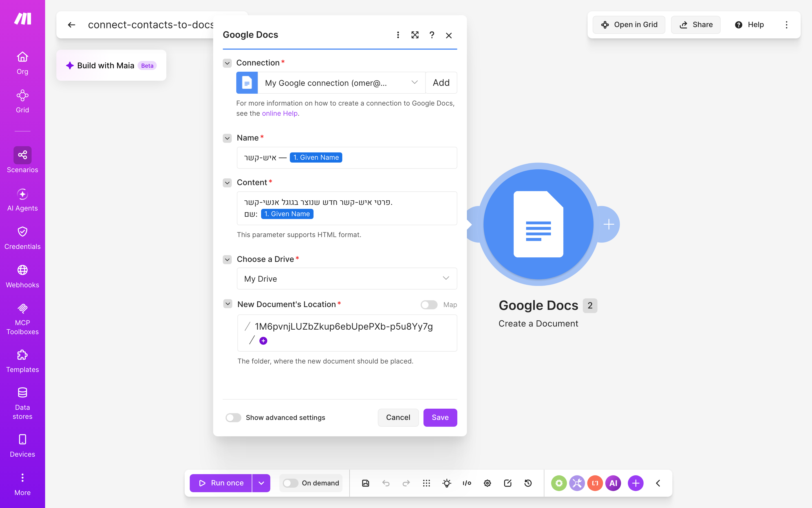Open Credentials in the sidebar

tap(23, 238)
